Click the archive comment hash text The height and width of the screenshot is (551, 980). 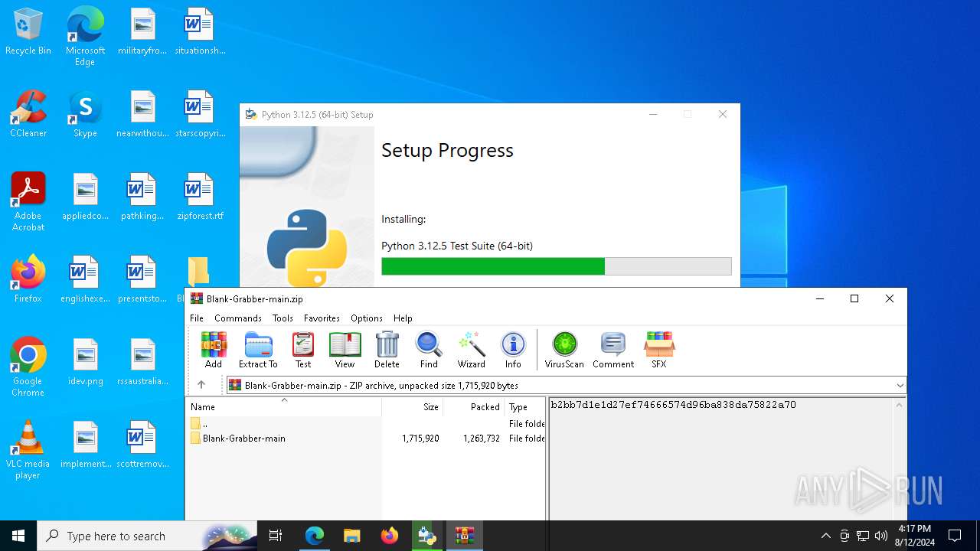[x=673, y=405]
